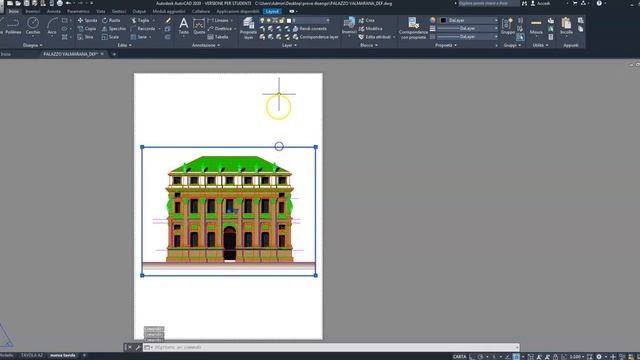Screen dimensions: 640x360
Task: Click the Serie array tool
Action: pos(139,37)
